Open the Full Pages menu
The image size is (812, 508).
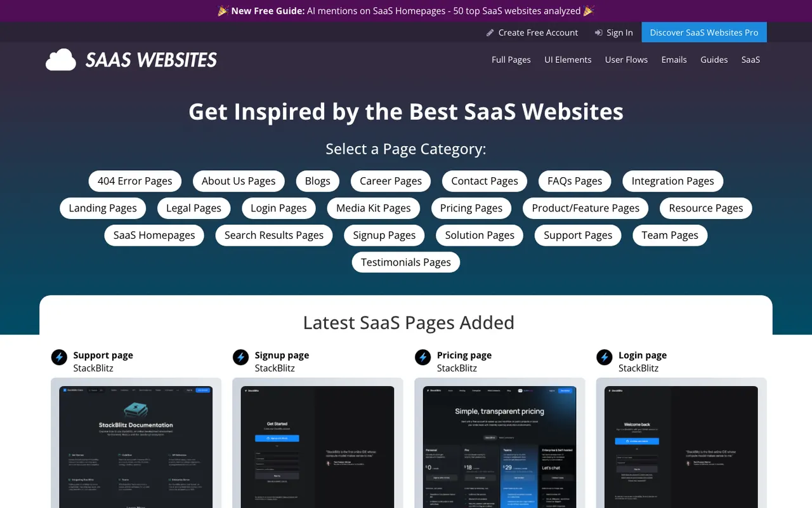click(511, 60)
